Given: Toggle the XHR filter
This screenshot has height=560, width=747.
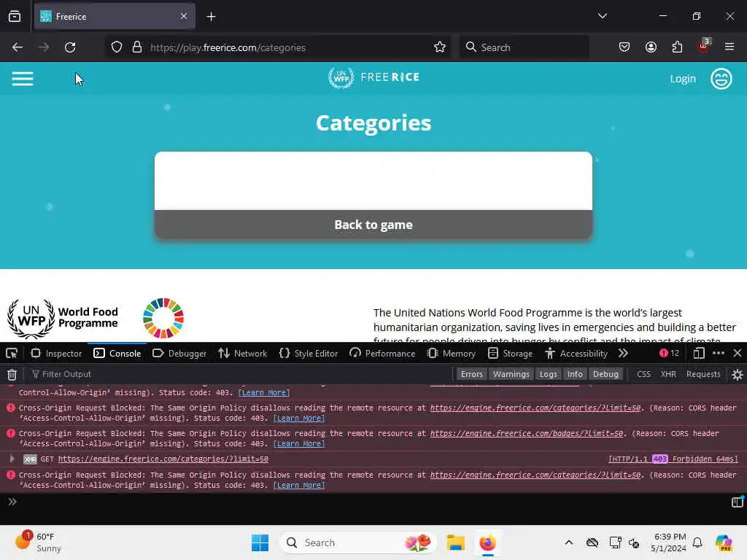Looking at the screenshot, I should point(668,374).
